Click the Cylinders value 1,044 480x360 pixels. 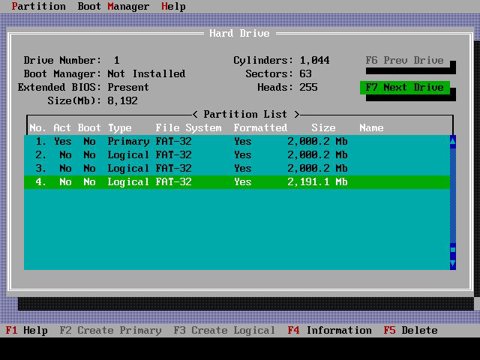[x=314, y=60]
